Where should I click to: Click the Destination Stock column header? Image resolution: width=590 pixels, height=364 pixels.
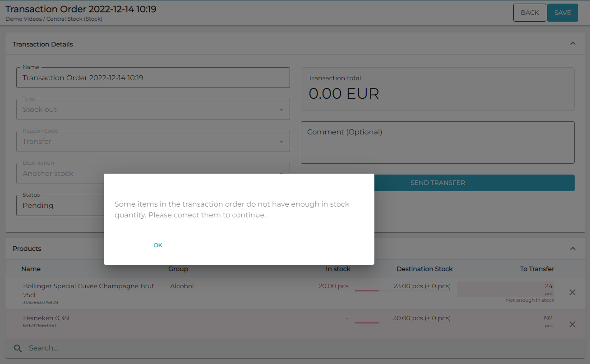(424, 269)
